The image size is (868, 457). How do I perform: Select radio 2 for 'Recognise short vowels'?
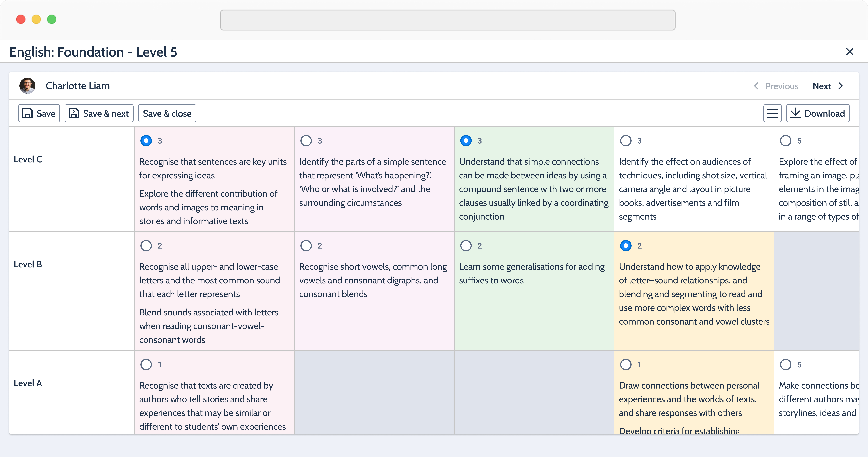coord(306,246)
